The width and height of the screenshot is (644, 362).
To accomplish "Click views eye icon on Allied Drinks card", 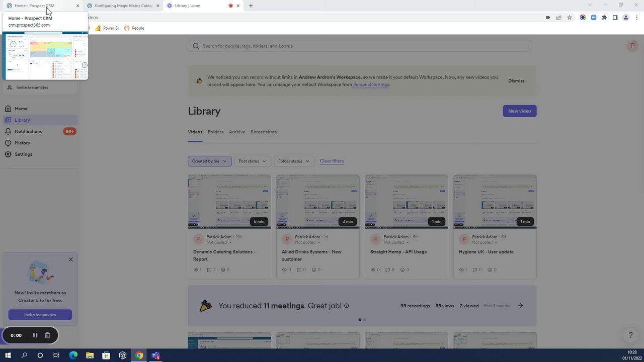I will (x=284, y=270).
